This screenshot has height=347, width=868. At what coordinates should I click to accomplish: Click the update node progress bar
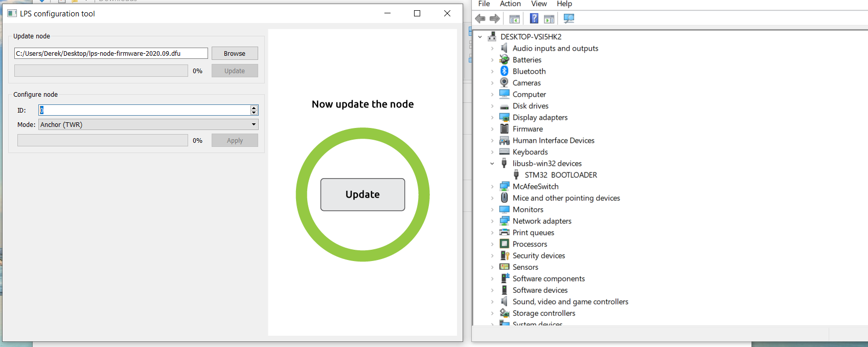101,71
